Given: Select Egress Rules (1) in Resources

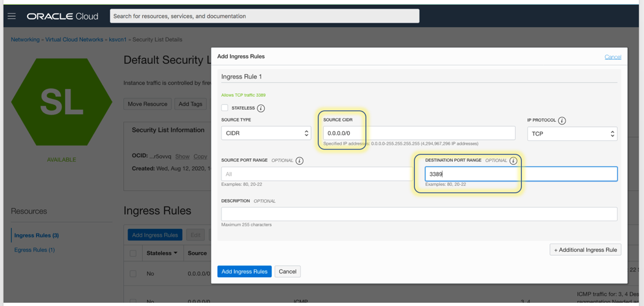Looking at the screenshot, I should 34,250.
